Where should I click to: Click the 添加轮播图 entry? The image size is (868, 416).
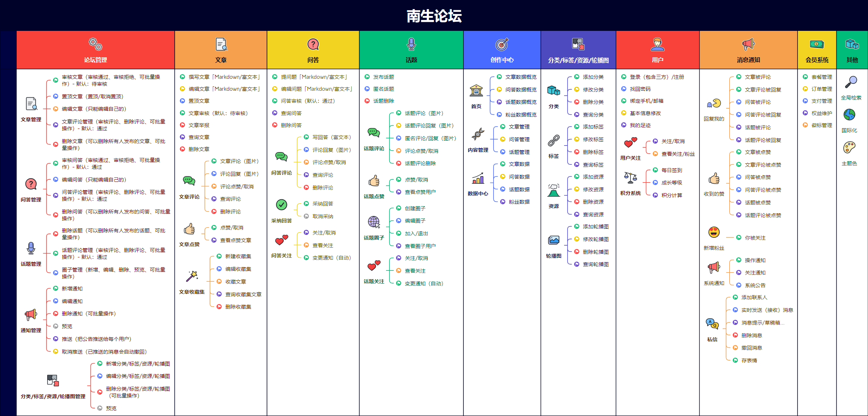click(x=596, y=227)
